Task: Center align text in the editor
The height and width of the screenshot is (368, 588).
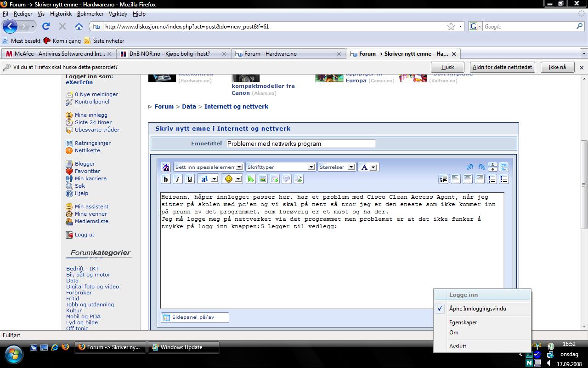Action: pyautogui.click(x=468, y=179)
